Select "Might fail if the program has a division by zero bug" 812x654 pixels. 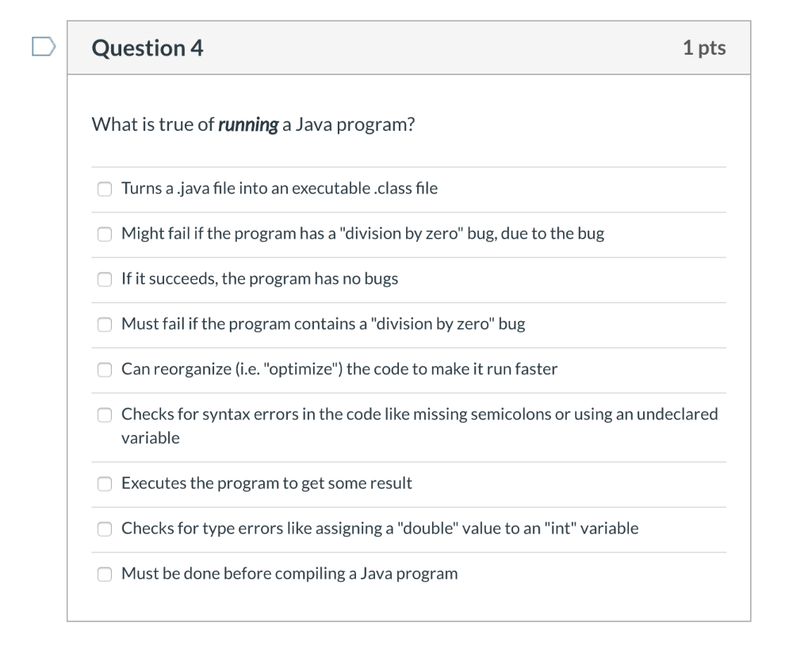(104, 234)
